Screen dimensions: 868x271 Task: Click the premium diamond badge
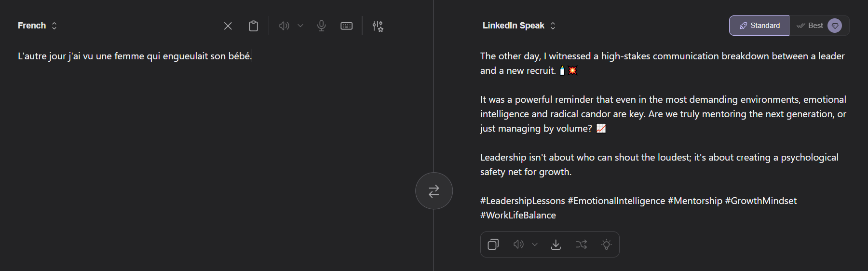(835, 26)
